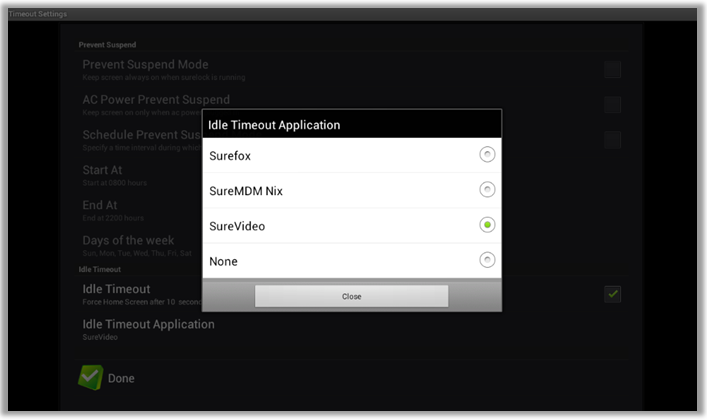This screenshot has height=420, width=707.
Task: Choose the SureVideo list row text
Action: (x=237, y=226)
